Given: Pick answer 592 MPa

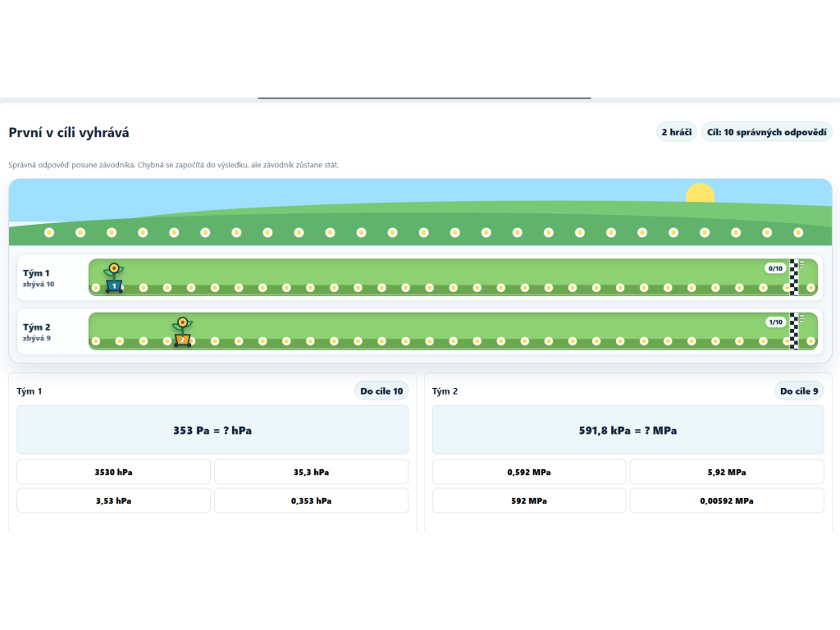Looking at the screenshot, I should pos(529,500).
